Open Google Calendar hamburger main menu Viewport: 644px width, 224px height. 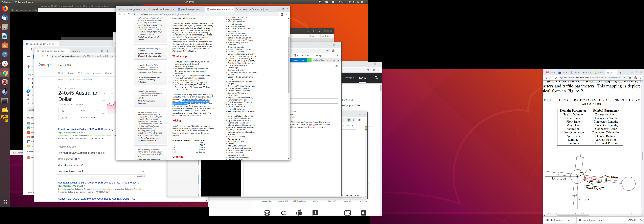(x=28, y=56)
